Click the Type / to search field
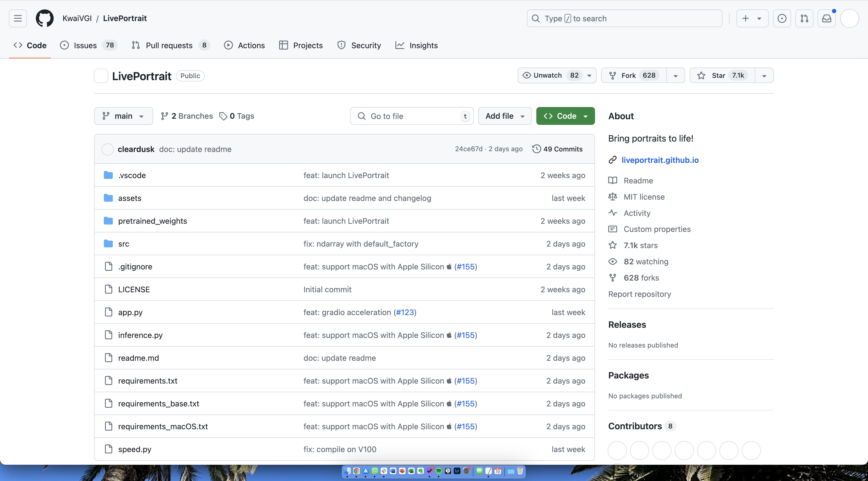 pyautogui.click(x=624, y=19)
